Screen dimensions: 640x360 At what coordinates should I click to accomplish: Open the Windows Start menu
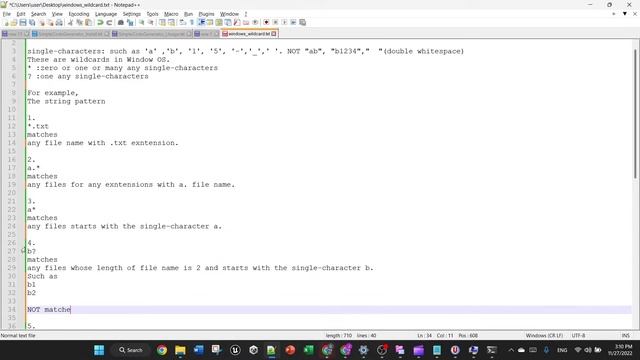point(99,350)
